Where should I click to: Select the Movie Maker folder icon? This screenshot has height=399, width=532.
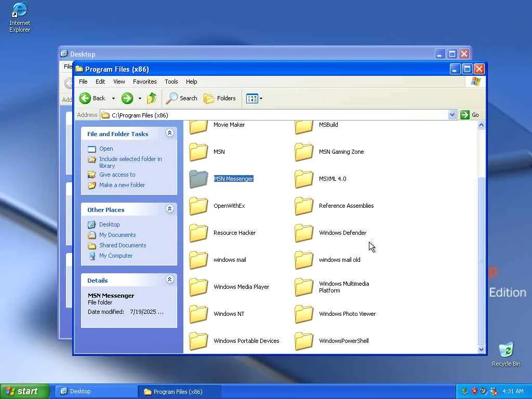click(x=198, y=126)
